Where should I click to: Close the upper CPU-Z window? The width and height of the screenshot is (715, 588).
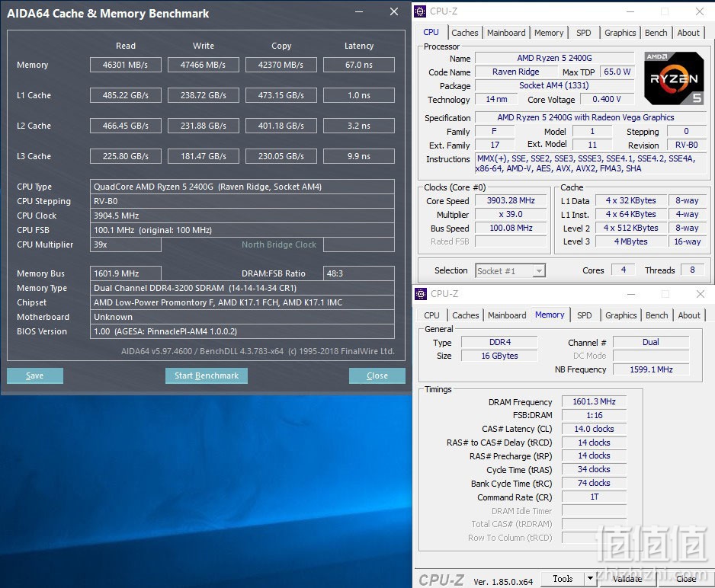[x=700, y=12]
